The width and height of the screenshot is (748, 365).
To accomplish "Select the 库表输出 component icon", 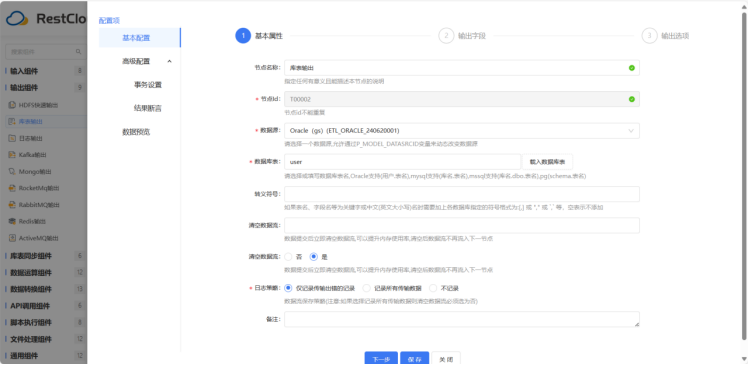I will point(12,122).
